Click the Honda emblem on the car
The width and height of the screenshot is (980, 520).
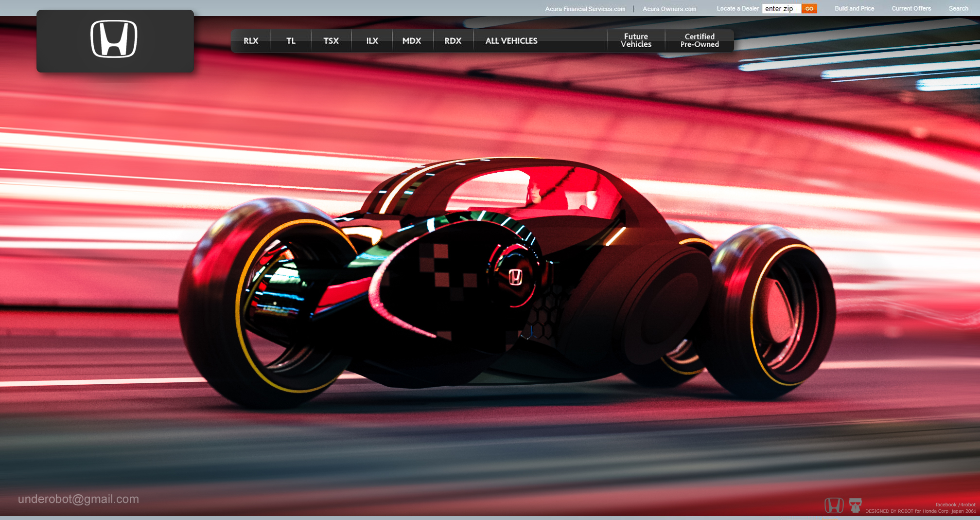(x=515, y=277)
